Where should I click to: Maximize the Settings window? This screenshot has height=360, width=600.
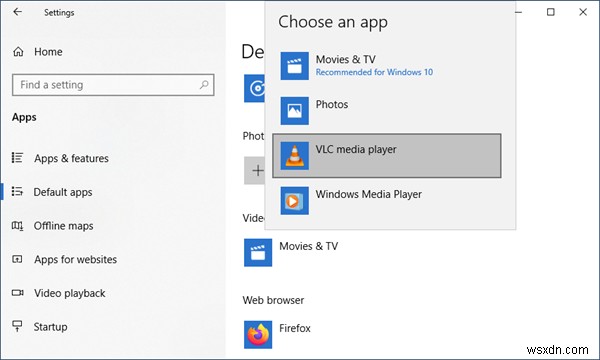click(551, 12)
